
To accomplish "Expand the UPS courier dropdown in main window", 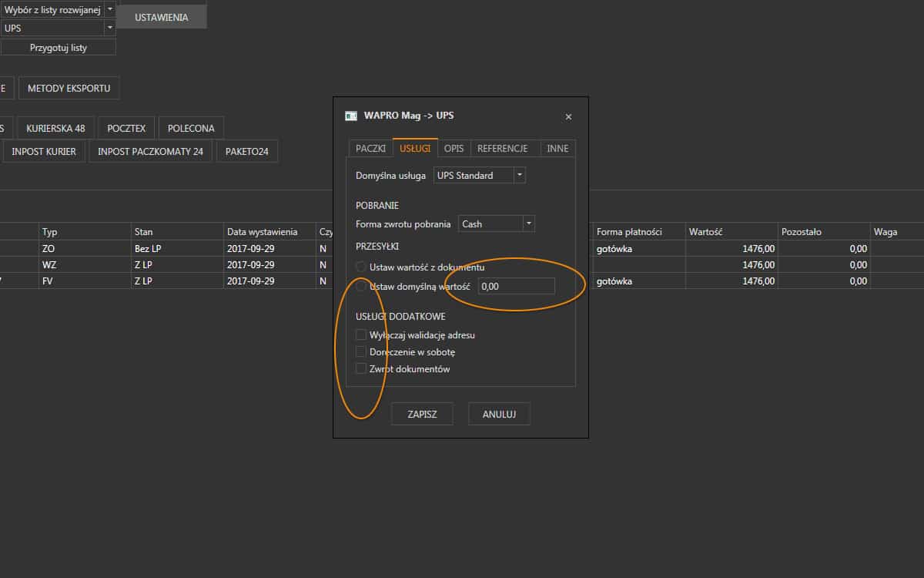I will point(109,28).
